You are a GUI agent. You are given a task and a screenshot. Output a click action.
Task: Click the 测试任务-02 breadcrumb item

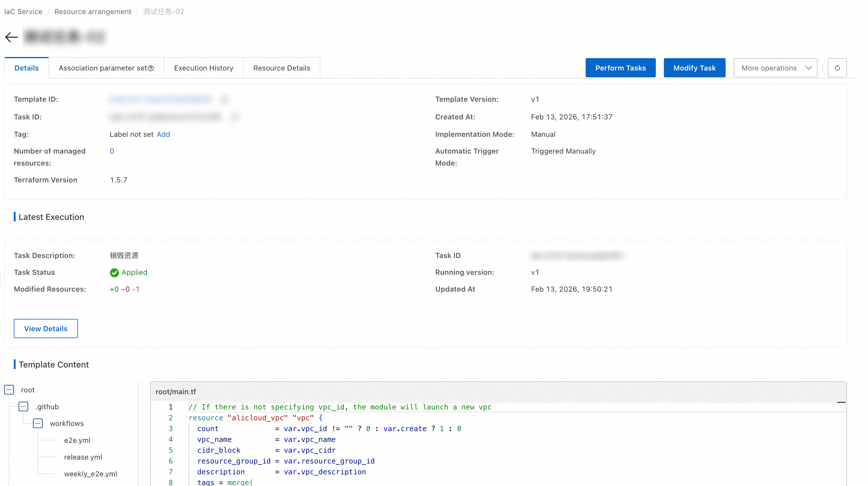pyautogui.click(x=163, y=11)
